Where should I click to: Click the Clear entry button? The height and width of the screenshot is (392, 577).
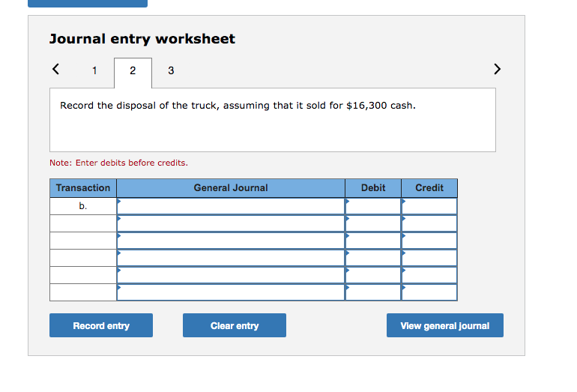coord(235,325)
